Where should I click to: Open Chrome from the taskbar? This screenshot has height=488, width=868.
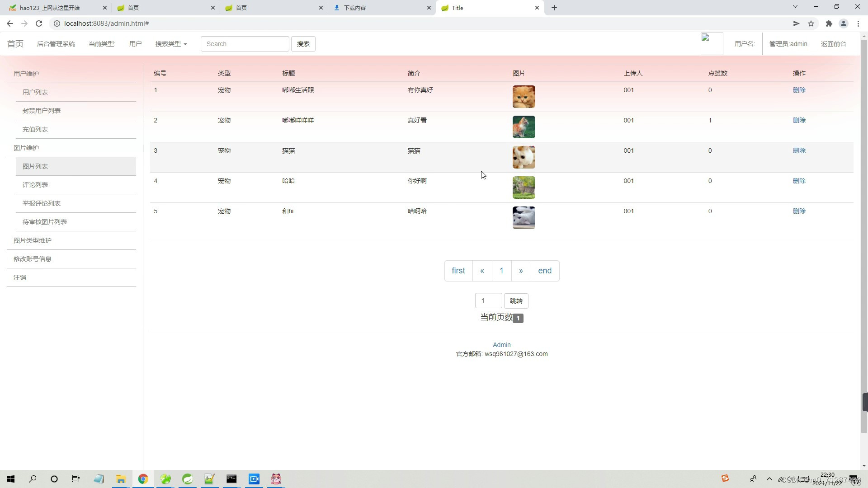143,479
